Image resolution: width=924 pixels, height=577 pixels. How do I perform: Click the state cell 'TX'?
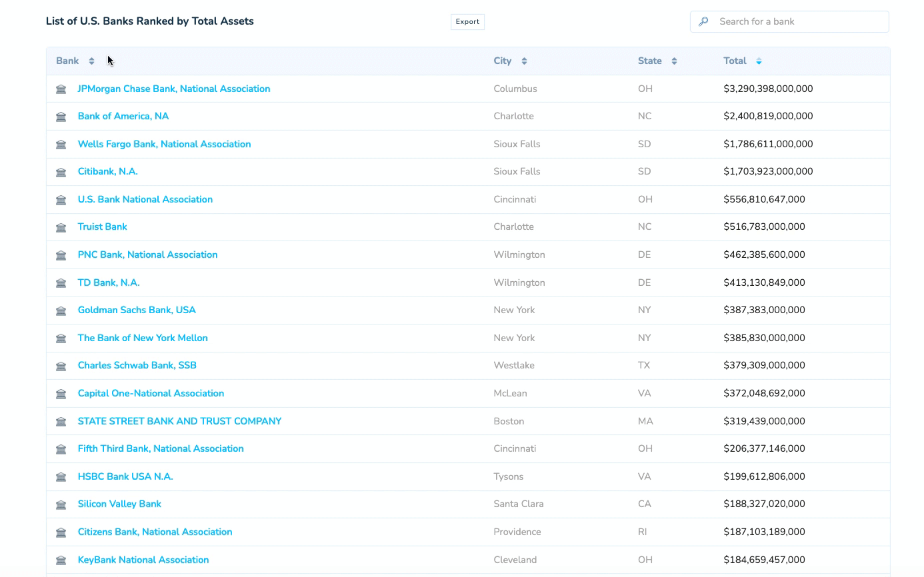[x=644, y=365]
